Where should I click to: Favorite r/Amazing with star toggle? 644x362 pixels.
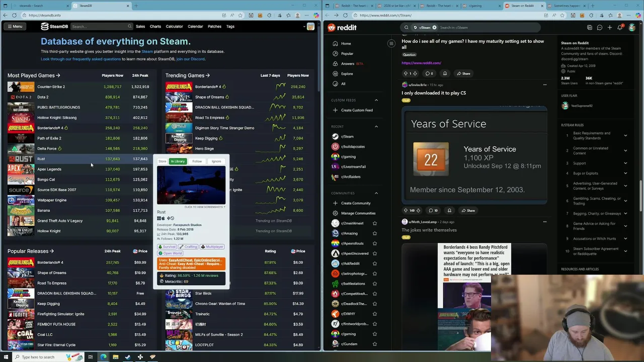click(x=374, y=233)
